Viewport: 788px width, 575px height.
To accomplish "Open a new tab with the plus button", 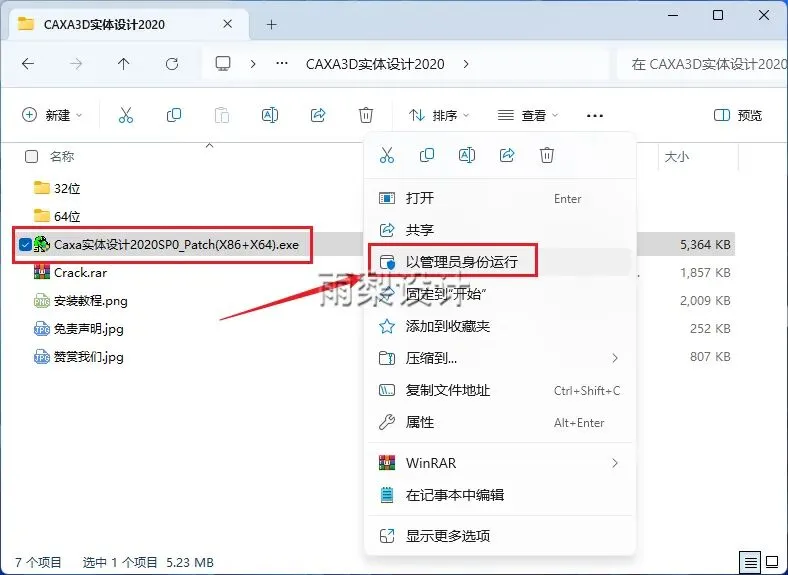I will pyautogui.click(x=272, y=24).
